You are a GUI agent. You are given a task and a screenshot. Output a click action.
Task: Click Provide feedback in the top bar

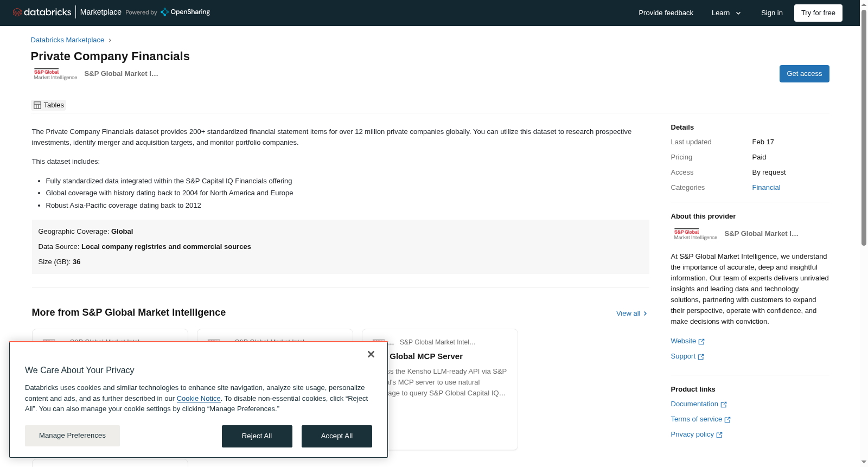(666, 13)
